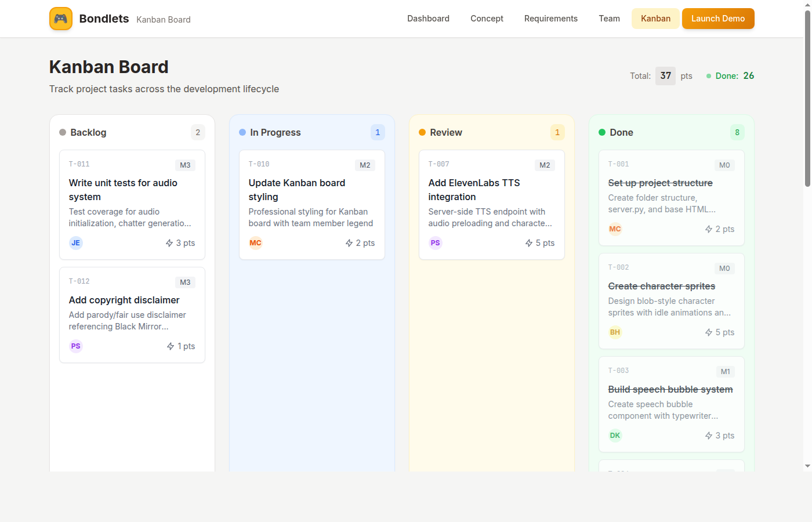Select the active Kanban nav tab
The image size is (812, 522).
655,19
